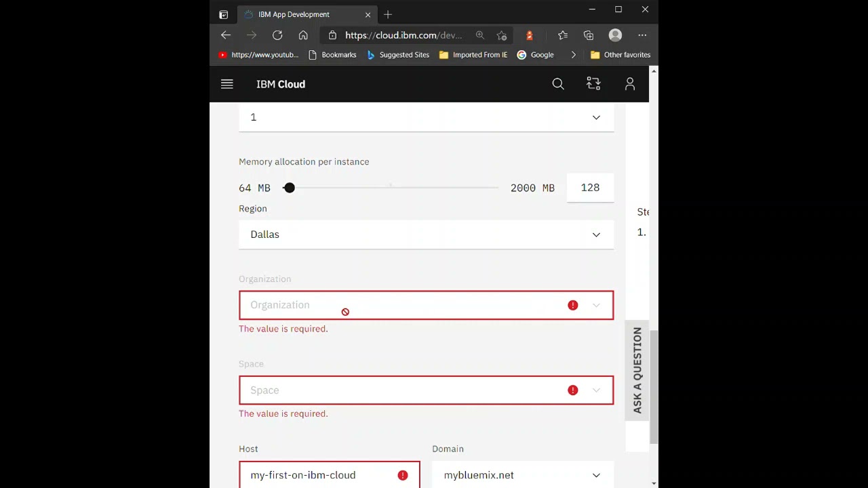Click the "64 MB" minimum label
868x488 pixels.
254,188
